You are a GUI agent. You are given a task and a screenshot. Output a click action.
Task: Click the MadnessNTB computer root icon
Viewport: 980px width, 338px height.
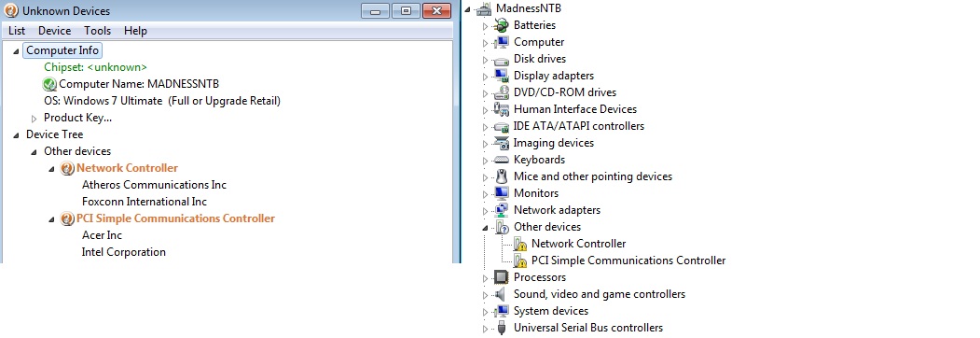[x=484, y=8]
